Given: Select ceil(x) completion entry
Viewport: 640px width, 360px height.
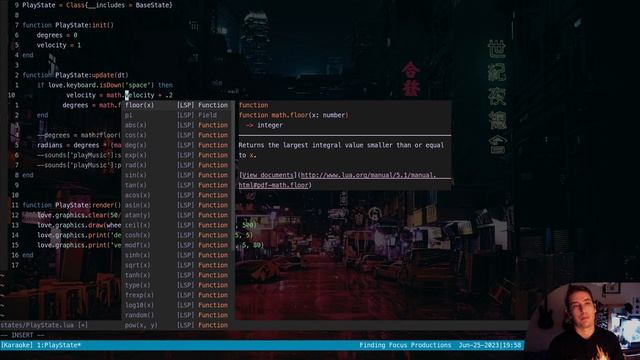Looking at the screenshot, I should pyautogui.click(x=178, y=225).
